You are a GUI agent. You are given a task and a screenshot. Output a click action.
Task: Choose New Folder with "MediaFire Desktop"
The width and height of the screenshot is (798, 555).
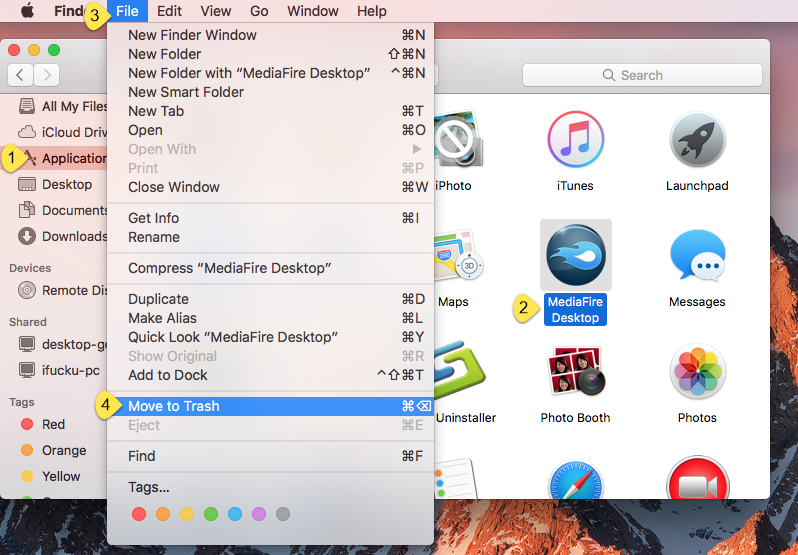270,73
